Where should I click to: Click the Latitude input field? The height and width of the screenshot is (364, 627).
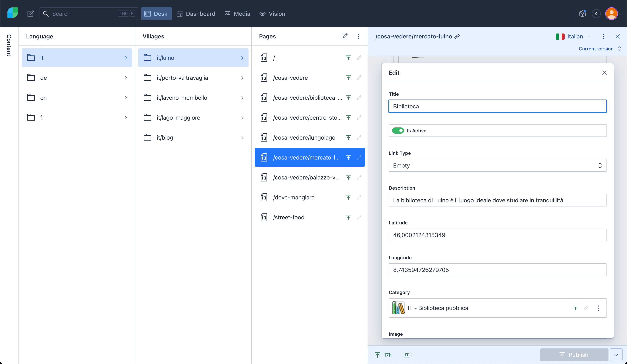click(497, 235)
